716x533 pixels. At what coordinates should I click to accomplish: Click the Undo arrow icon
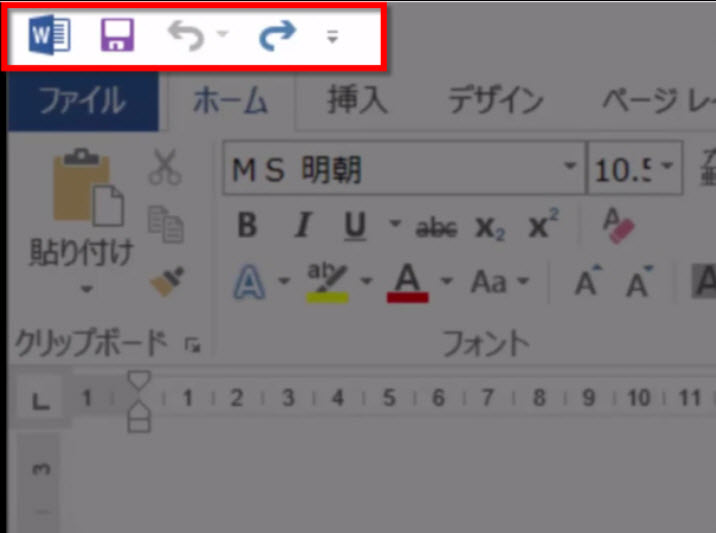pos(185,37)
